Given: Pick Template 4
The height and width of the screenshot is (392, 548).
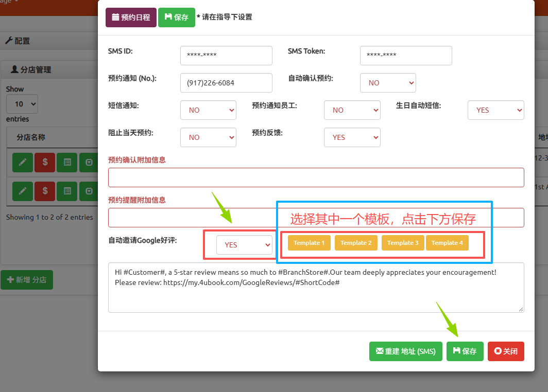Looking at the screenshot, I should tap(447, 243).
